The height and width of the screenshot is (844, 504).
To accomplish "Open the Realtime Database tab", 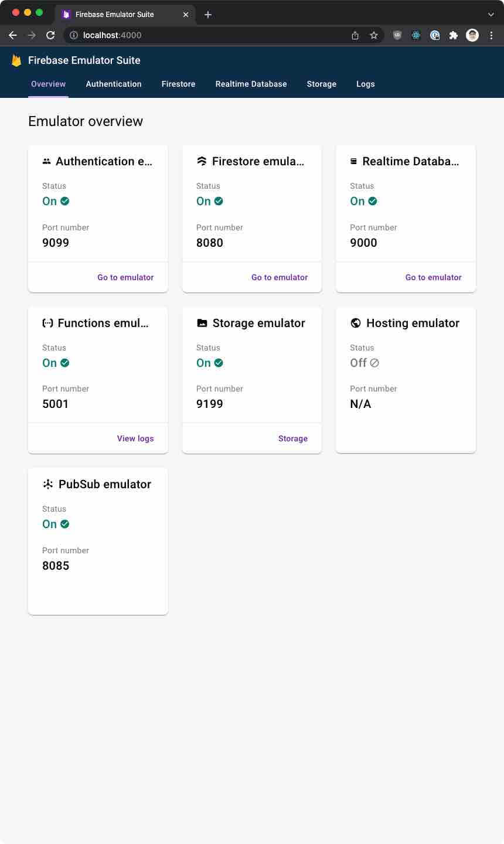I will (x=251, y=84).
